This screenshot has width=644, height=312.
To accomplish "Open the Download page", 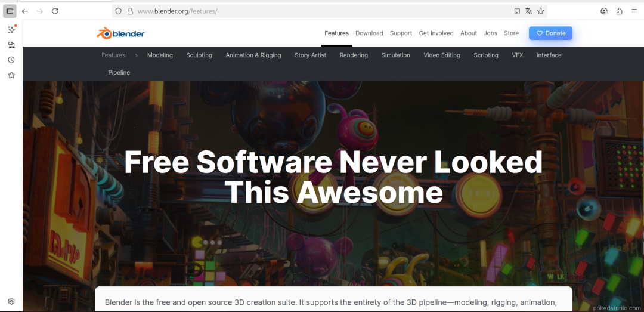I will pyautogui.click(x=369, y=33).
